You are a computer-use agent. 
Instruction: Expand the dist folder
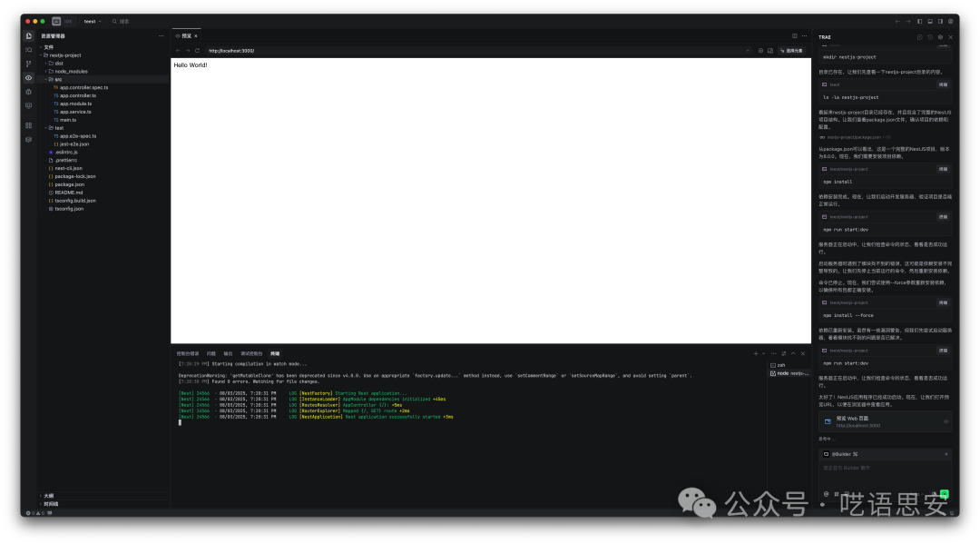[58, 63]
